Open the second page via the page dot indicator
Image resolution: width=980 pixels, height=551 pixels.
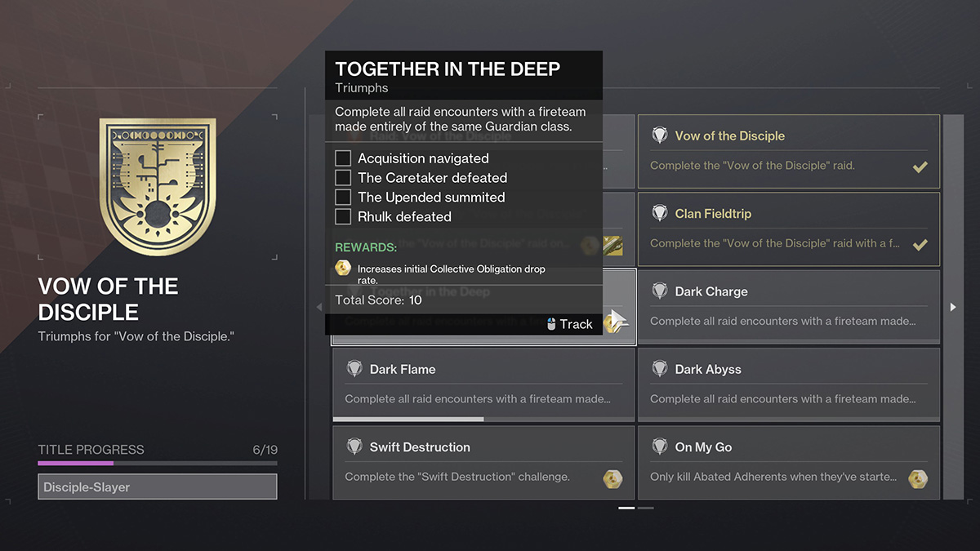[x=645, y=508]
